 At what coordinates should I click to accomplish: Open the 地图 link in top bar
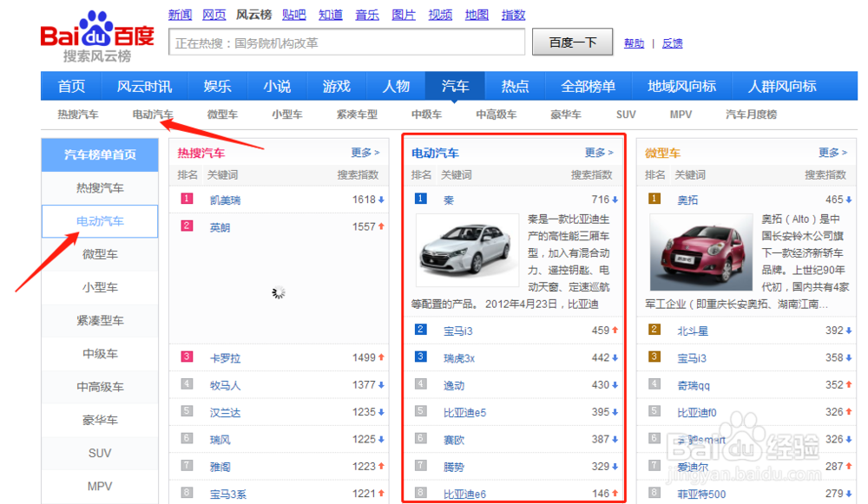coord(477,15)
